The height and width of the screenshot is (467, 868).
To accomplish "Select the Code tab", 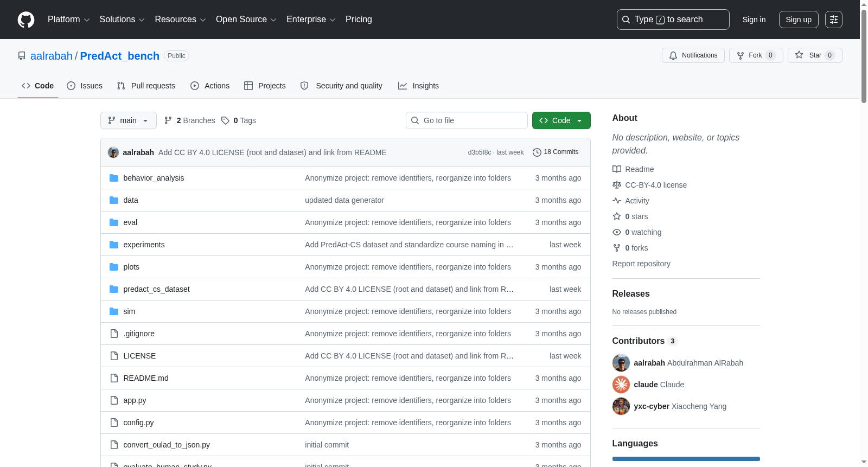I will 38,86.
